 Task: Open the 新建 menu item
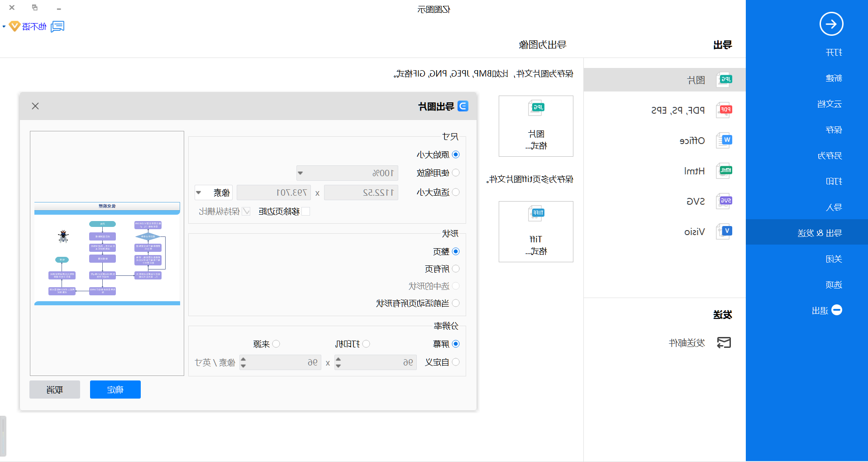[834, 78]
